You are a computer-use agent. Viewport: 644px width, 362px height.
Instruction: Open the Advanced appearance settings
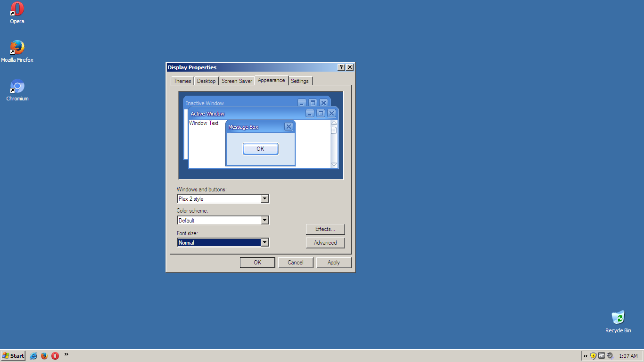[325, 243]
